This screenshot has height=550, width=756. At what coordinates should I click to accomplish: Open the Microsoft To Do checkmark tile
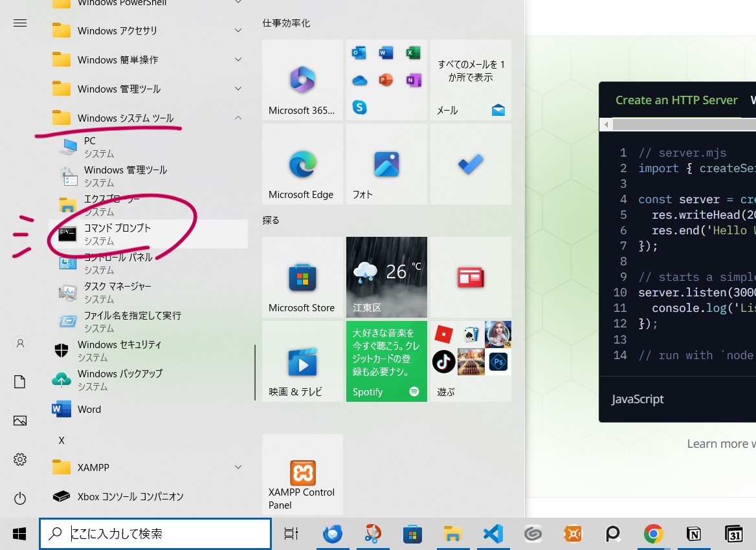click(x=471, y=164)
